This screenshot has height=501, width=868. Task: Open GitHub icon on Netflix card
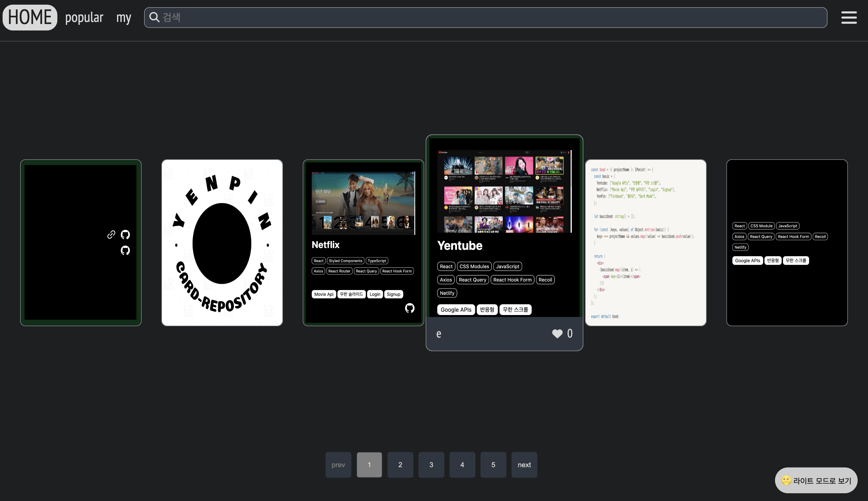409,308
